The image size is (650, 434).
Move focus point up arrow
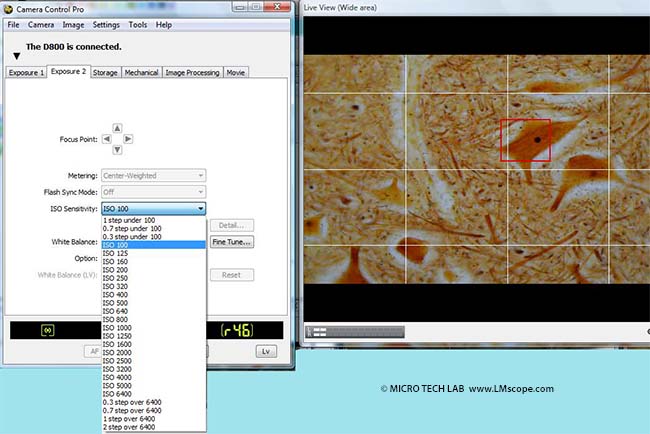[117, 128]
